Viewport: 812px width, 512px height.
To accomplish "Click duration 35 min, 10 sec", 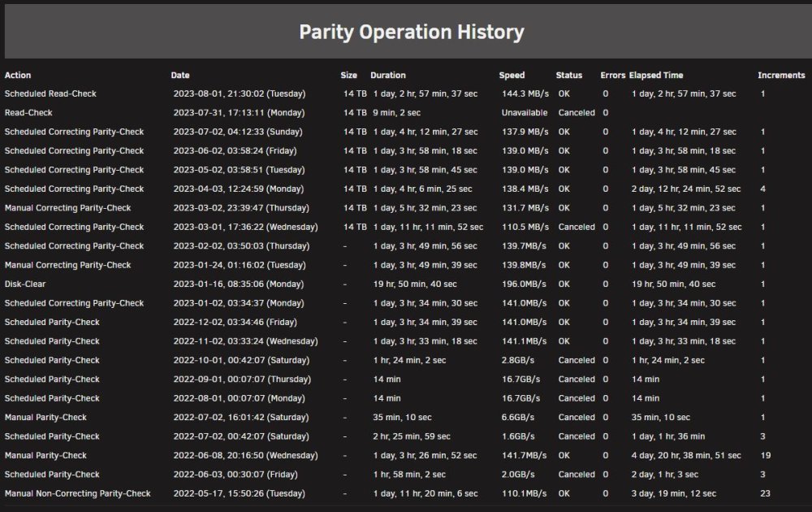I will click(403, 418).
